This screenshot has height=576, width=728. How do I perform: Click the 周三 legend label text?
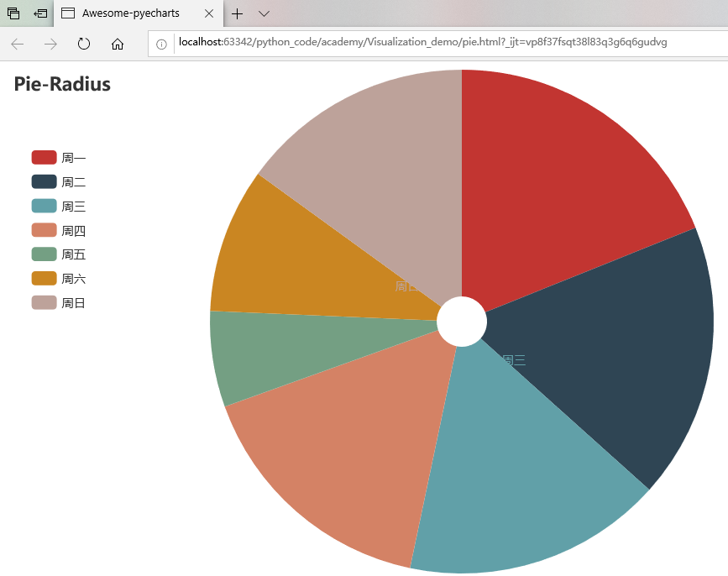click(x=73, y=206)
